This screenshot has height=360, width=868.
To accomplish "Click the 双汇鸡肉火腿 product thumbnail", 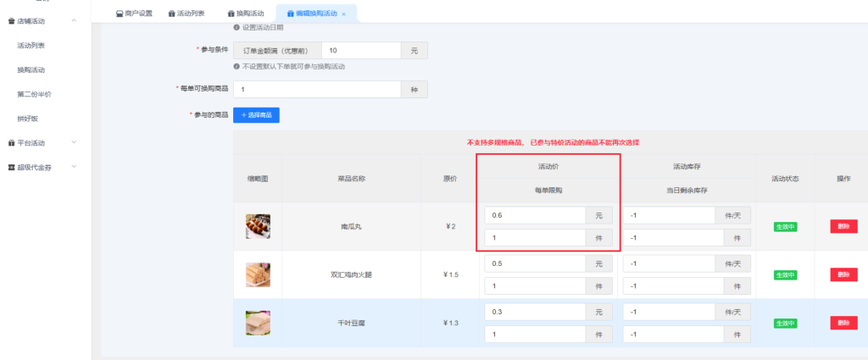I will pyautogui.click(x=258, y=274).
